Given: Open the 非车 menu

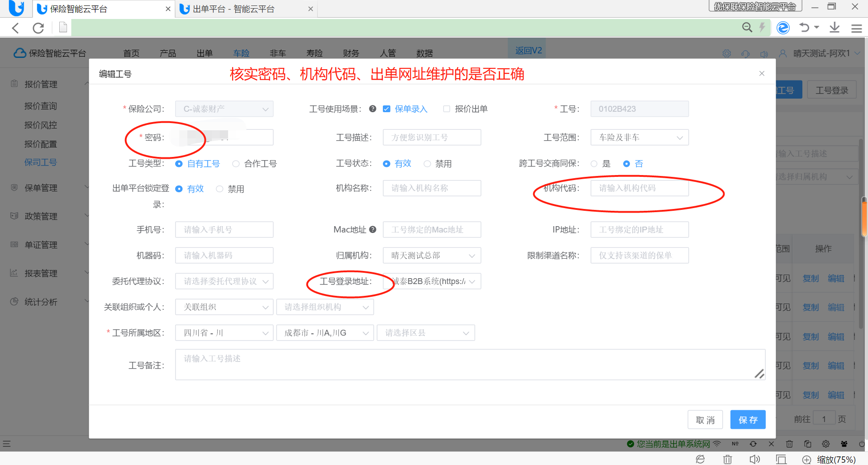Looking at the screenshot, I should [278, 53].
